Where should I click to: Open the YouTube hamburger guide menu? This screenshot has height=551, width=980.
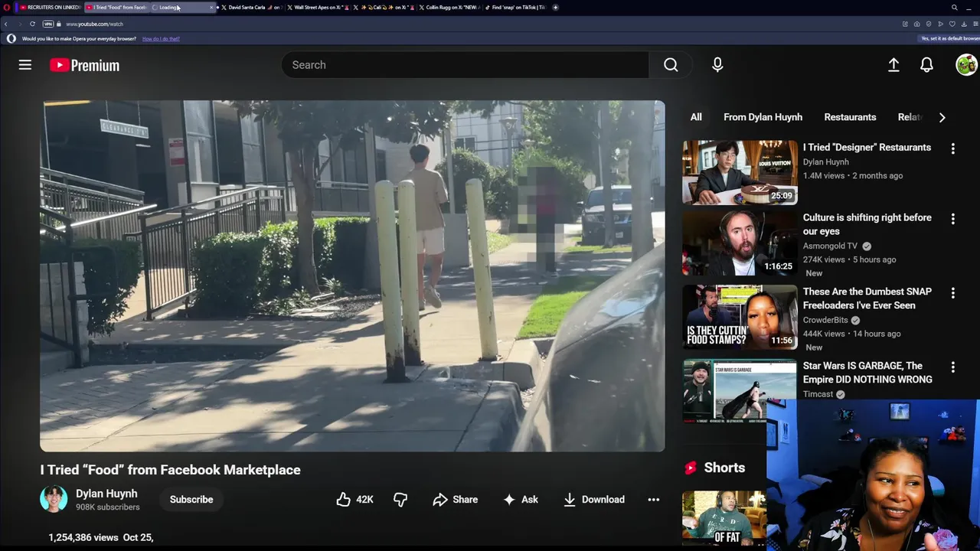[25, 65]
